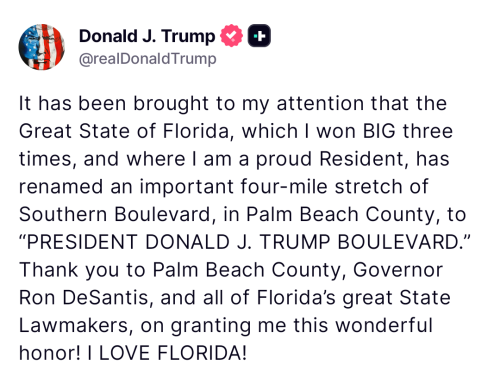Open the @realDonaldTrump handle
The height and width of the screenshot is (382, 500).
[148, 59]
